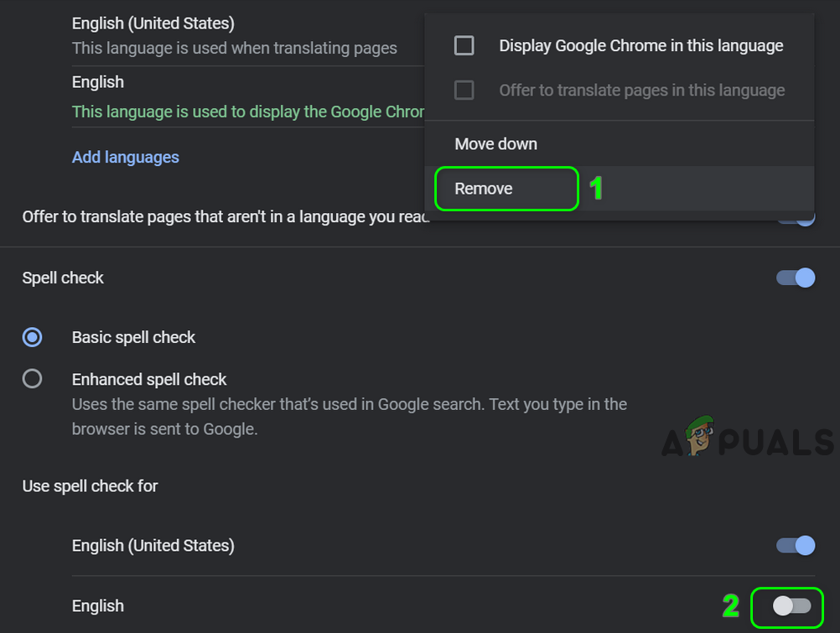
Task: Click the 'Basic spell check' label text
Action: click(x=133, y=337)
